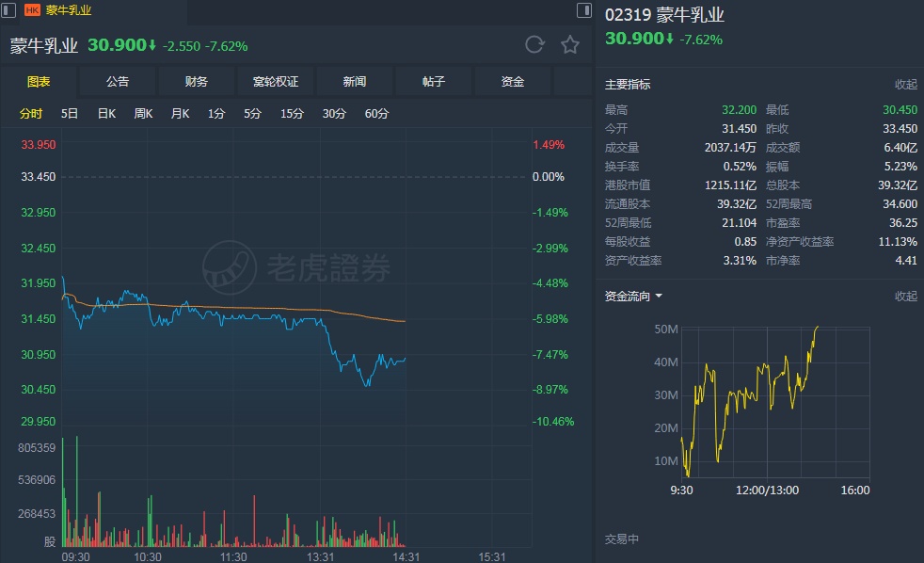Collapse the 主要指标 section
Screen dimensions: 924x563
point(905,85)
